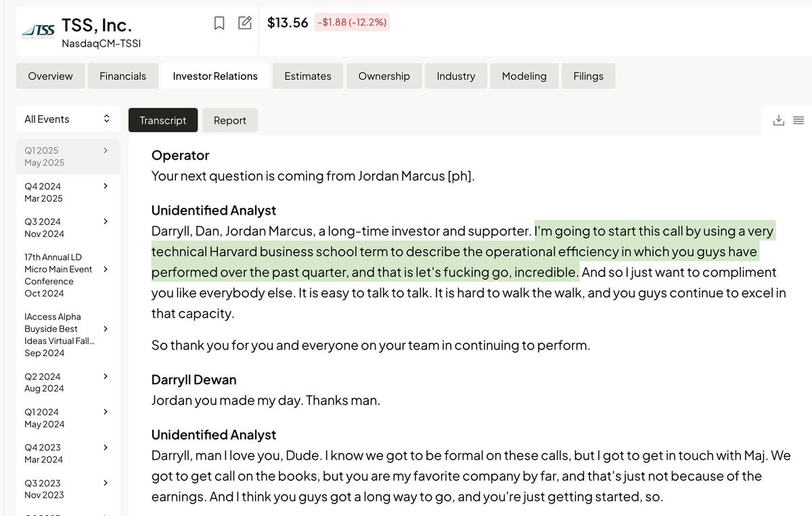812x516 pixels.
Task: Download the transcript with the download icon
Action: point(779,120)
